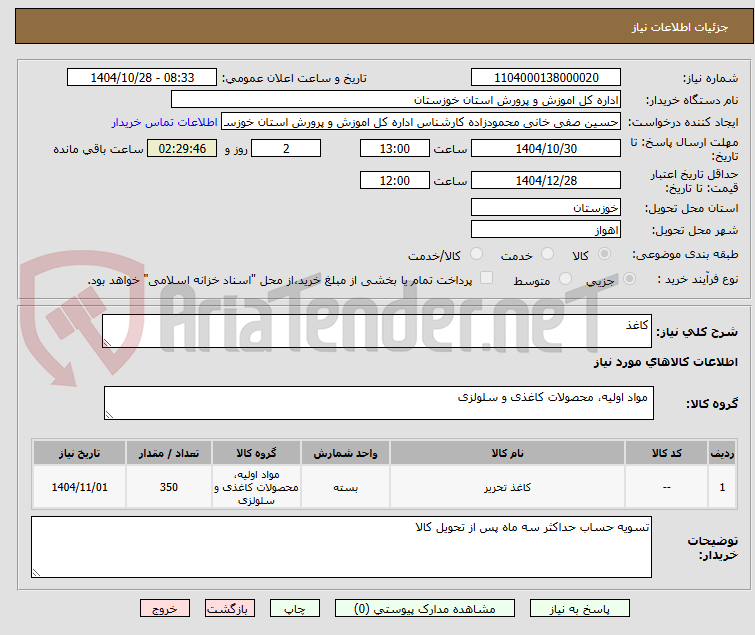The width and height of the screenshot is (755, 635).
Task: Click the buyer organization name field
Action: tap(396, 100)
